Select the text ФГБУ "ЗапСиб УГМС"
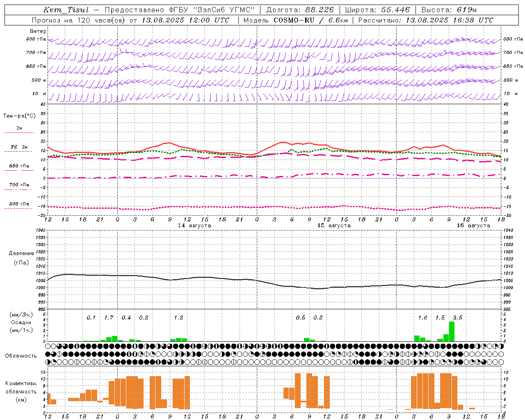Image resolution: width=525 pixels, height=420 pixels. [212, 10]
